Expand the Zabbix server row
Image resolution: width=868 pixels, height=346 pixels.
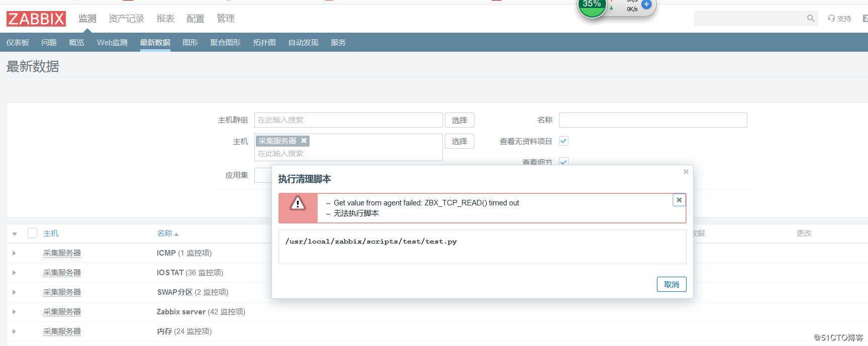coord(14,312)
